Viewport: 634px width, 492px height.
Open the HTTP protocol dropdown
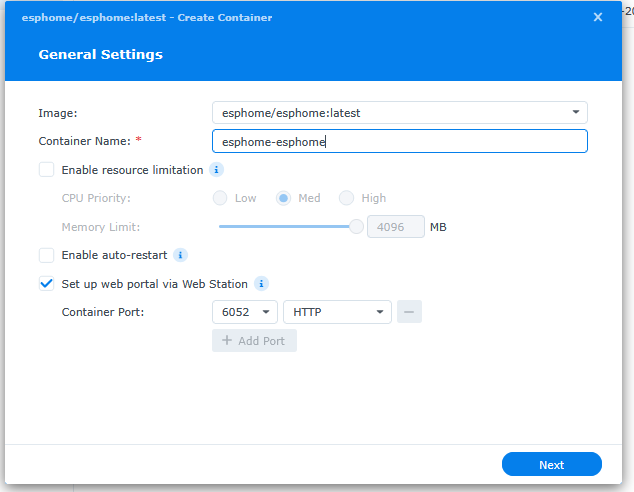[337, 312]
